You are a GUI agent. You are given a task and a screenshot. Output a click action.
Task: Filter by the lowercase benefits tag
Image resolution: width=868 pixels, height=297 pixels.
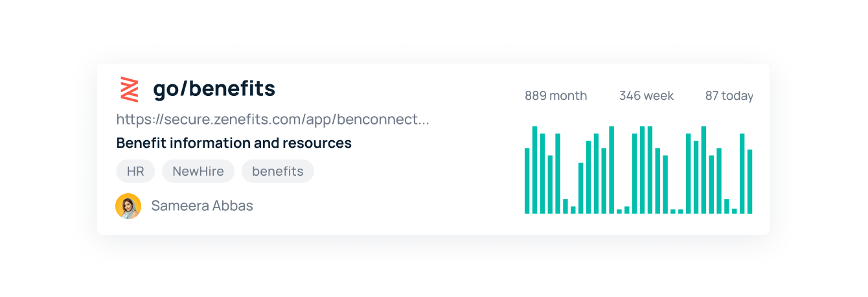(x=277, y=171)
